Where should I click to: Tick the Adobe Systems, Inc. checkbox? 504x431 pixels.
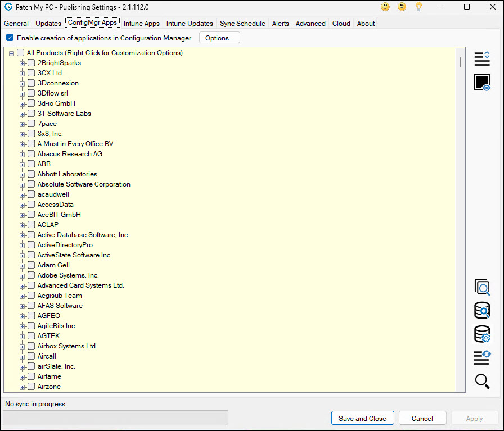[31, 275]
